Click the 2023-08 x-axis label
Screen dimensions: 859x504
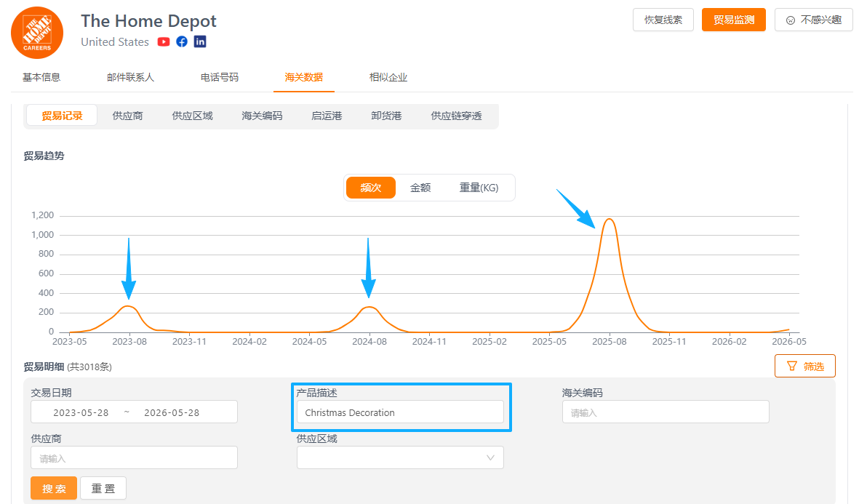point(129,341)
